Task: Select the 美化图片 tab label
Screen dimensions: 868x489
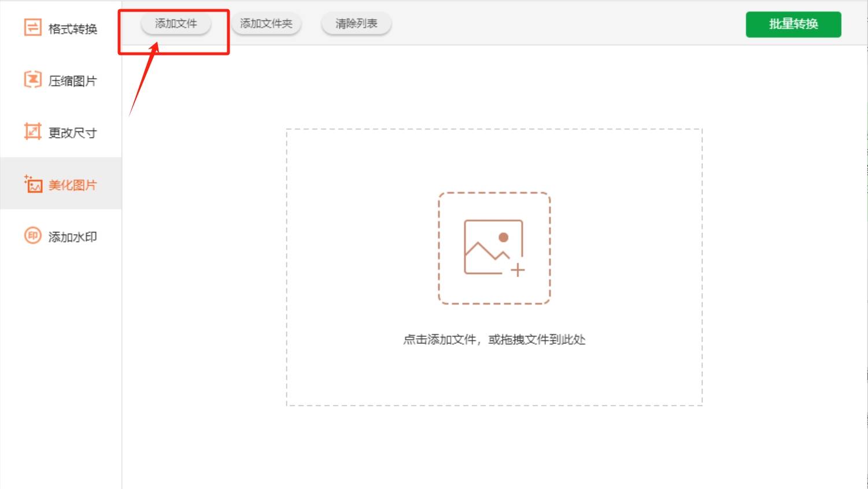Action: click(x=73, y=185)
